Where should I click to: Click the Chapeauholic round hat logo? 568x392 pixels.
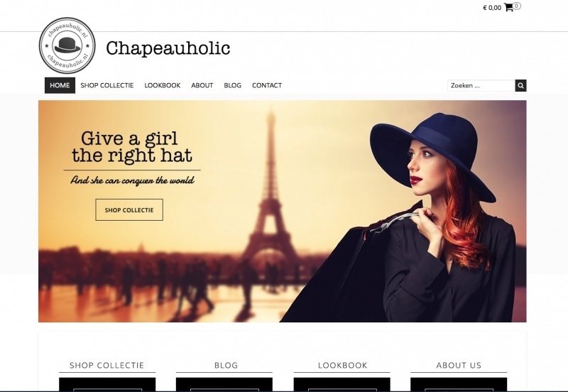[67, 45]
